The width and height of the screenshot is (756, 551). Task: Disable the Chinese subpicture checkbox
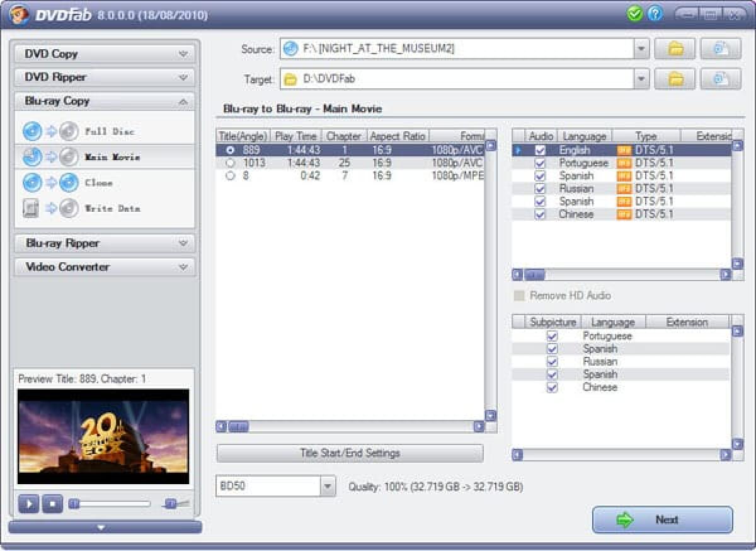pyautogui.click(x=552, y=387)
